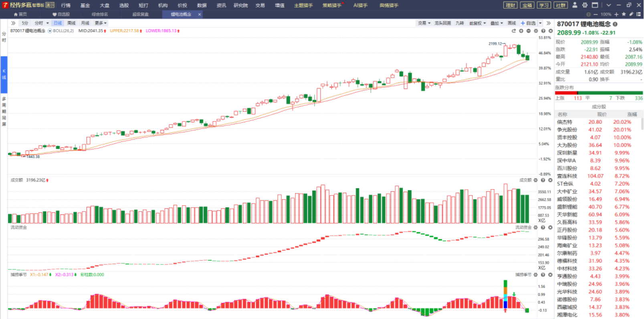The image size is (644, 319).
Task: Expand the 叠加 overlay dropdown
Action: tap(497, 23)
